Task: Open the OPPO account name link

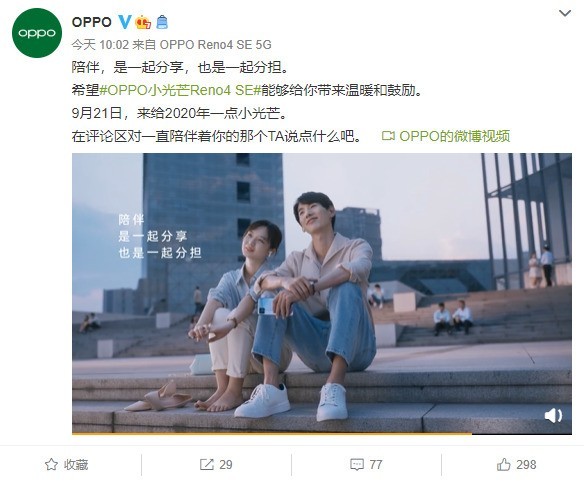Action: (x=92, y=22)
